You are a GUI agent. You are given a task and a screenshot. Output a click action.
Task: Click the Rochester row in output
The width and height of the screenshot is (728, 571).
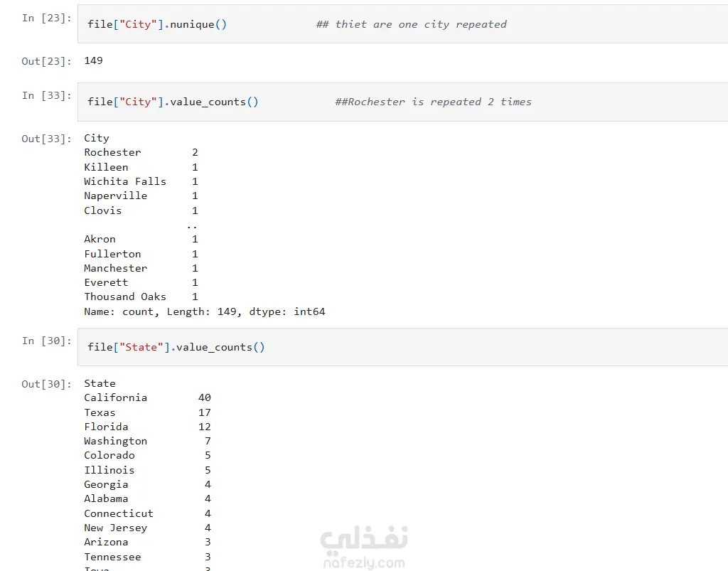pos(141,153)
